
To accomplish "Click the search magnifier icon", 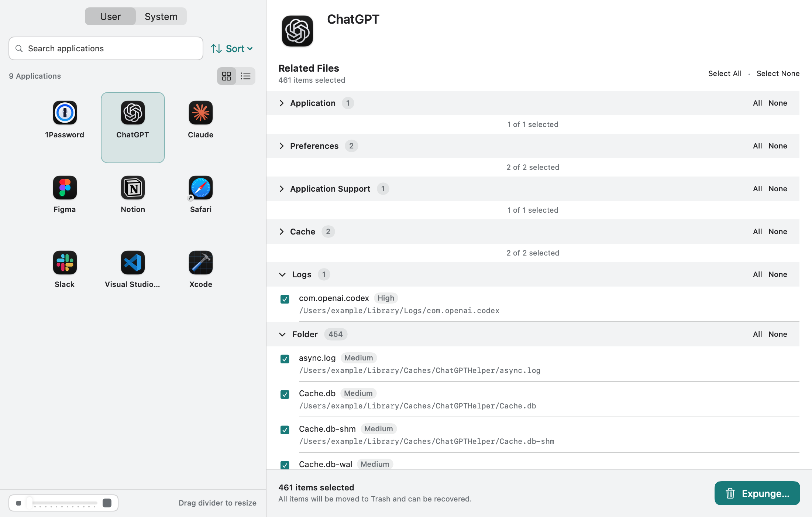I will coord(19,48).
